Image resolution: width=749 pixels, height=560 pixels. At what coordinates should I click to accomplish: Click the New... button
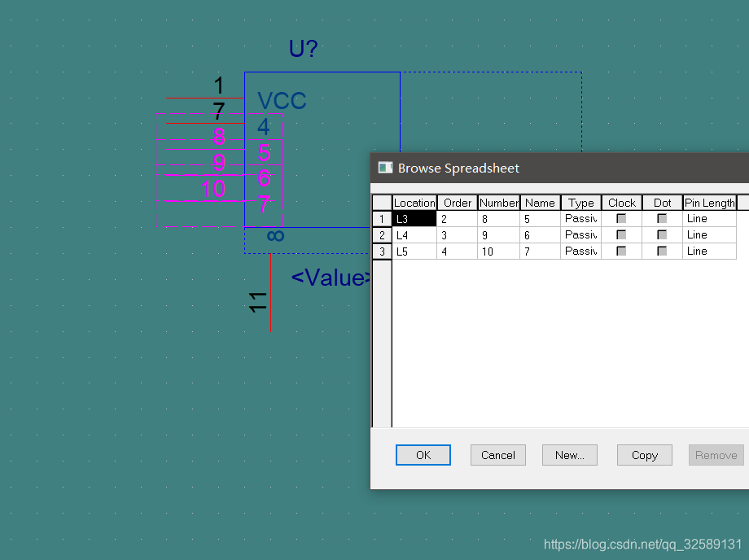pyautogui.click(x=569, y=455)
